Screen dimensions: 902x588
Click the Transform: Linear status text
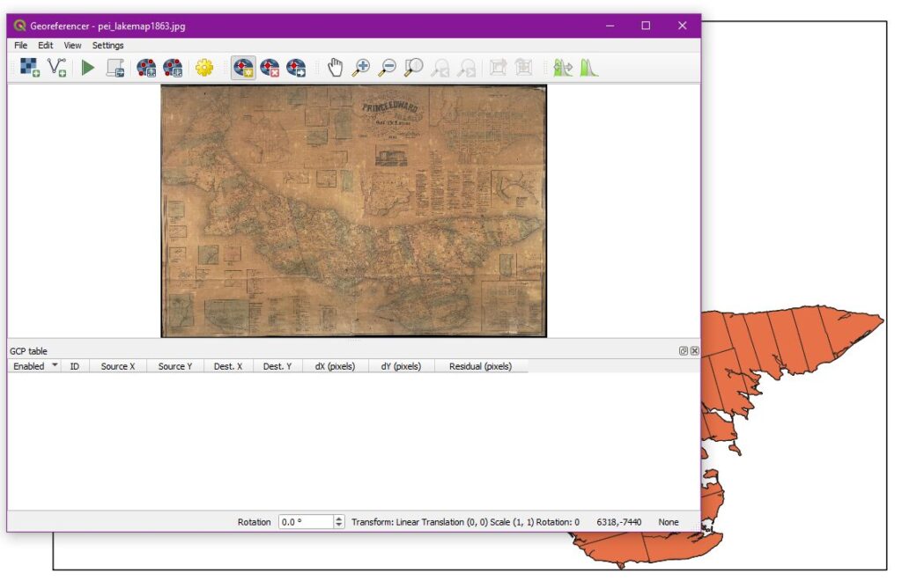(465, 522)
